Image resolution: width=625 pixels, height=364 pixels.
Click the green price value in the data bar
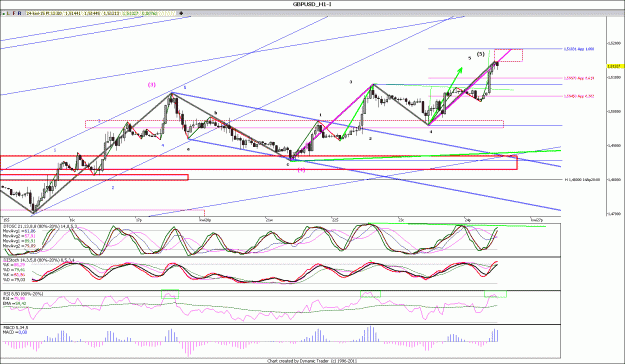click(130, 13)
